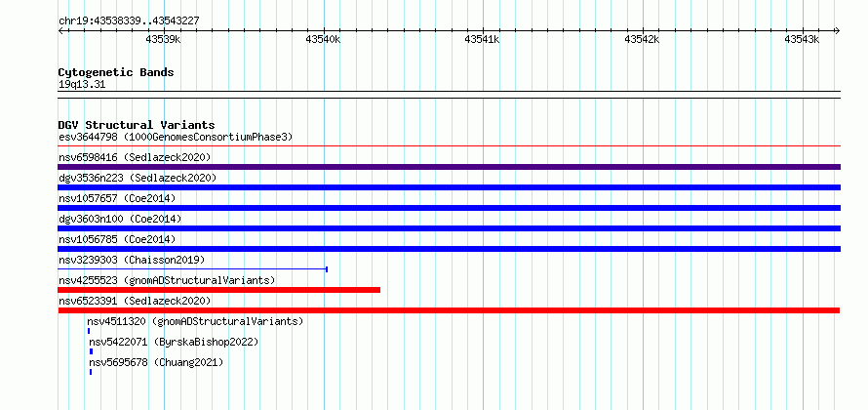Click the chr19:43538339..43543227 coordinates text
This screenshot has width=868, height=410.
point(129,20)
